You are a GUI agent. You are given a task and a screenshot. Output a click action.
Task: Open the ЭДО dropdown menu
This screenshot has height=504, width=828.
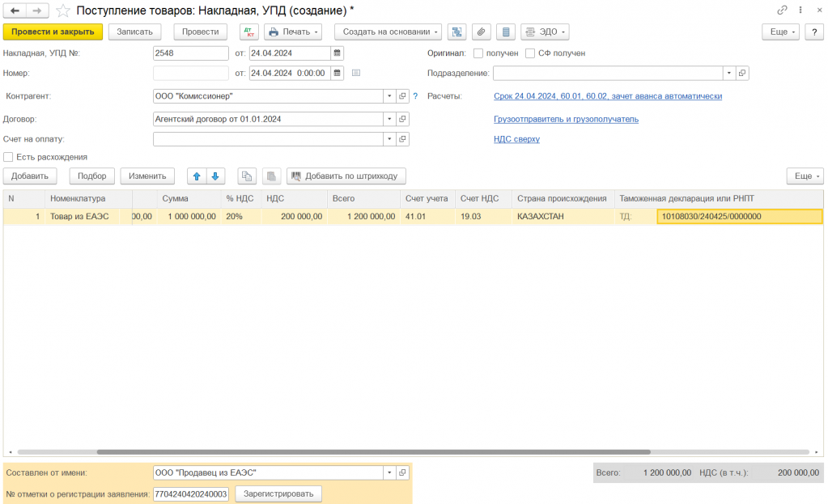coord(545,32)
